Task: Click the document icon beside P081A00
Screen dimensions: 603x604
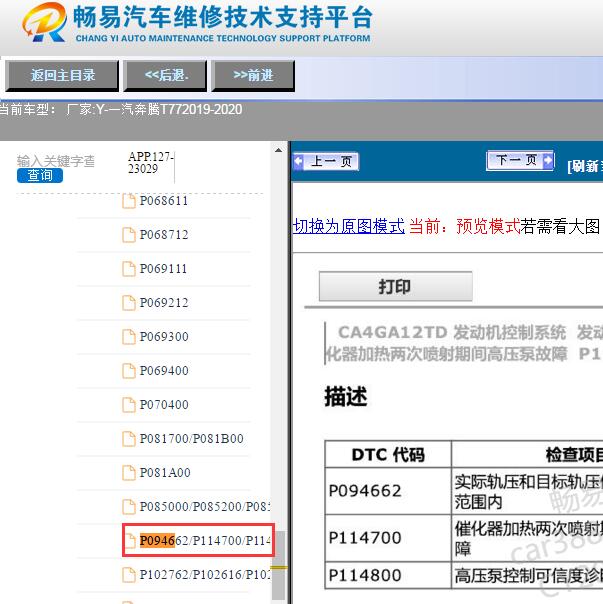Action: (129, 472)
